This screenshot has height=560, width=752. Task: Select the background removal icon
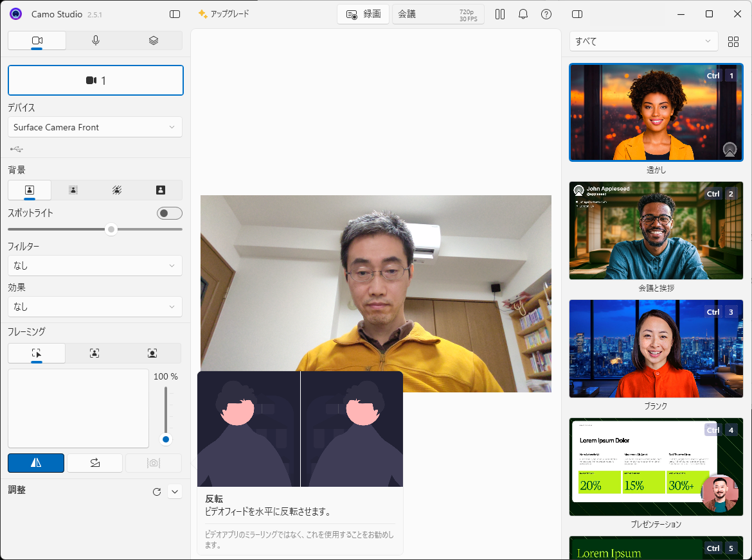click(116, 190)
